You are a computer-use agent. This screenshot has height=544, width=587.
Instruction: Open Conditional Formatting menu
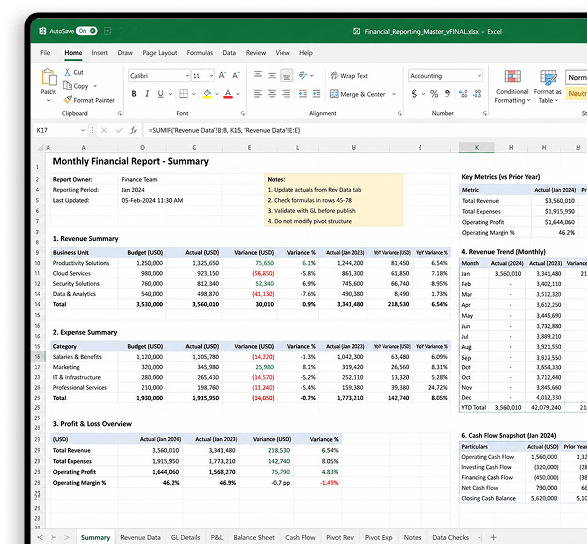[512, 86]
